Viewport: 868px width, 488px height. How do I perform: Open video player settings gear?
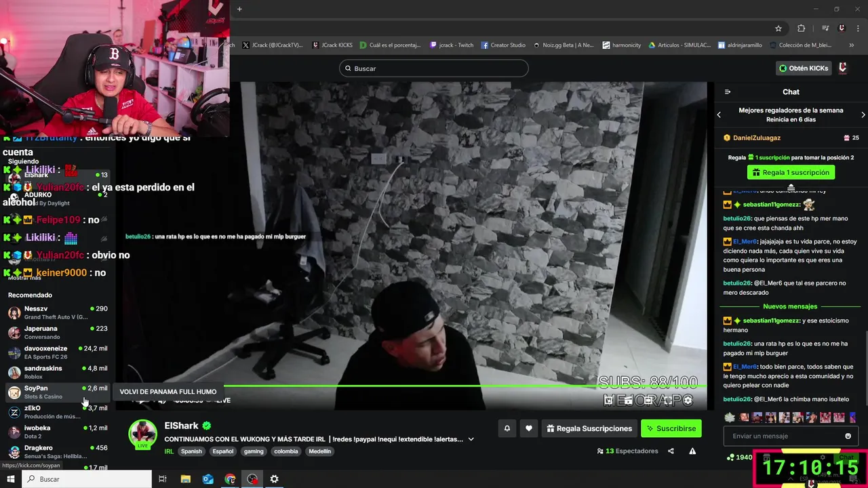coord(688,401)
